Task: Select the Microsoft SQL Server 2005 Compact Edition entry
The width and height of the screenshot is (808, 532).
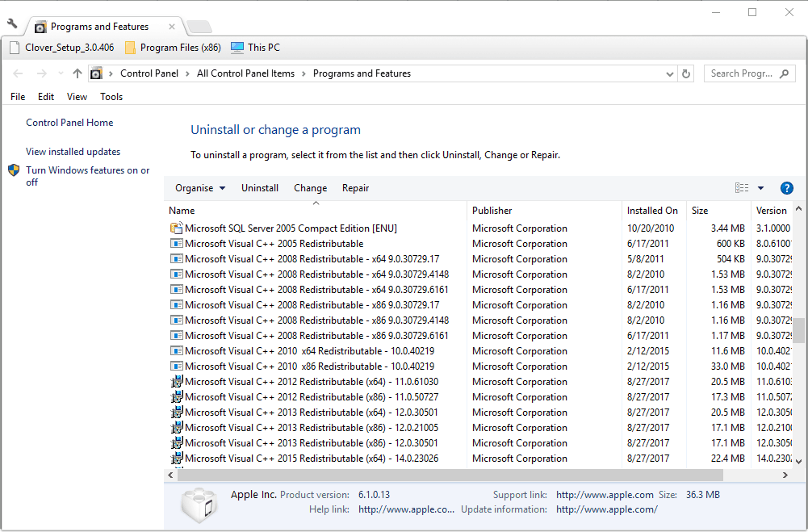Action: point(291,228)
